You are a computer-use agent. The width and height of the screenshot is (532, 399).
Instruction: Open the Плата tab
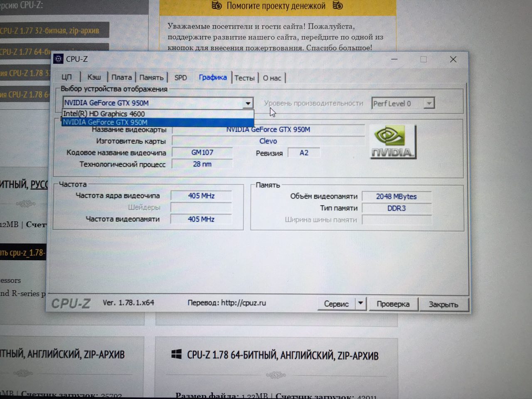pos(121,77)
